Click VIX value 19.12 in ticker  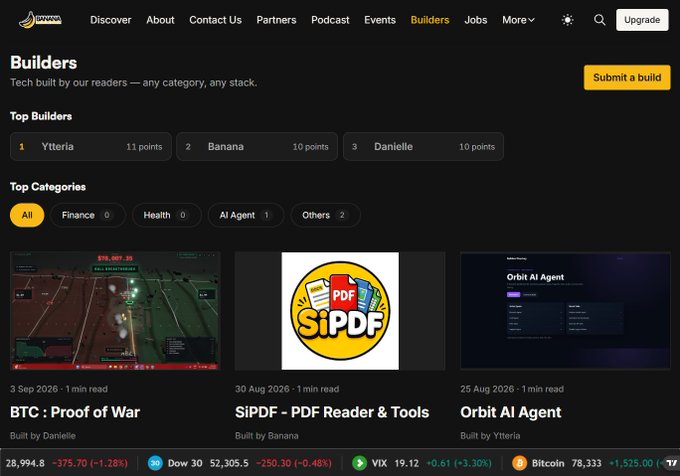tap(407, 463)
